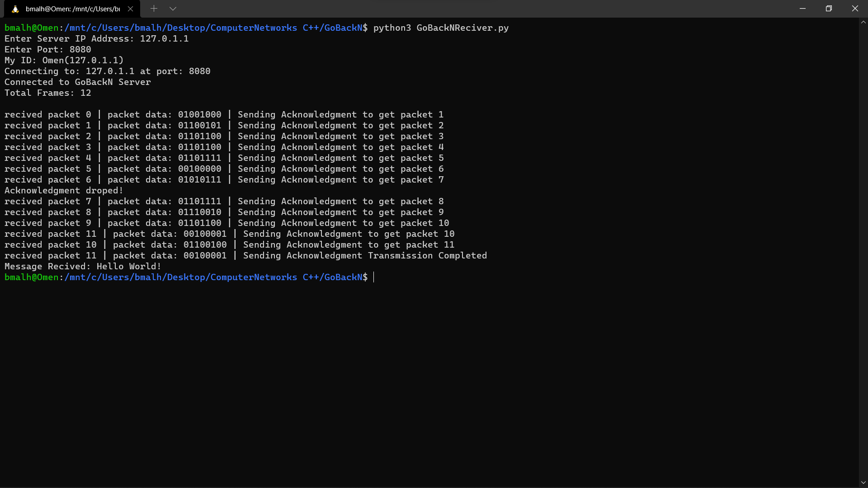The width and height of the screenshot is (868, 488).
Task: Select the python3 GoBackNReciver.py command text
Action: 440,28
